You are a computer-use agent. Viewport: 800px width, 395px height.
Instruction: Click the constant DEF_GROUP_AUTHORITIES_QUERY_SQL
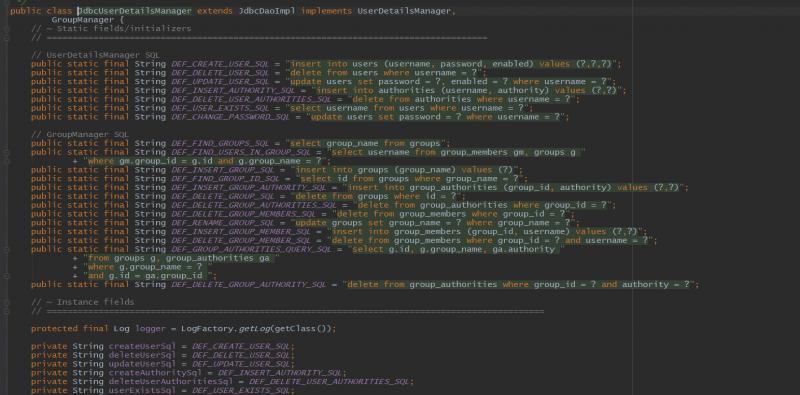[252, 249]
